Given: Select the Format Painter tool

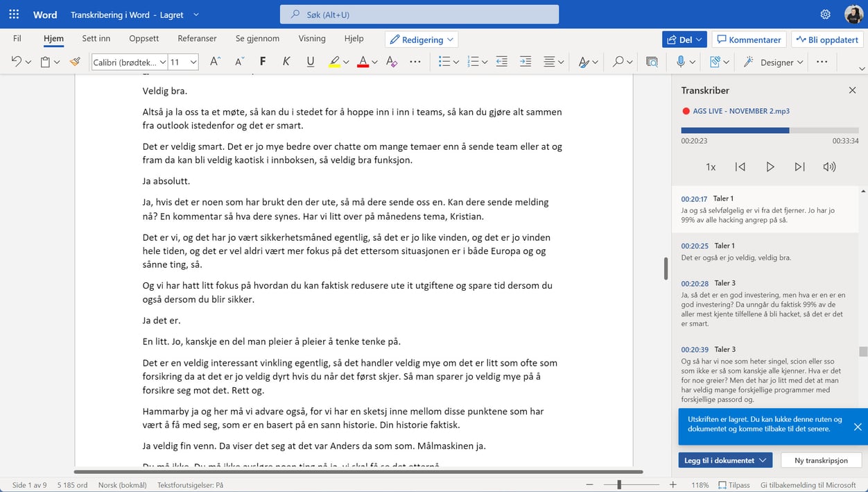Looking at the screenshot, I should pyautogui.click(x=75, y=62).
